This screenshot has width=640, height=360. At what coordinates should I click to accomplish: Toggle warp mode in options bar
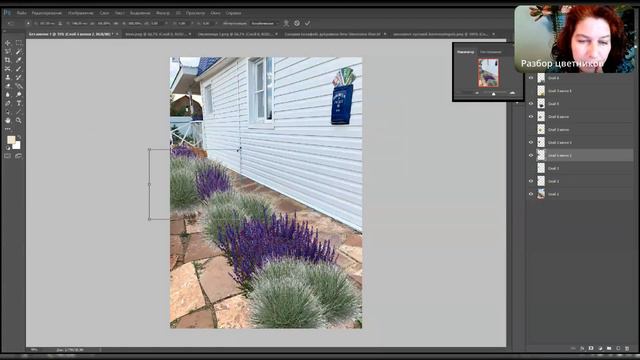coord(286,23)
